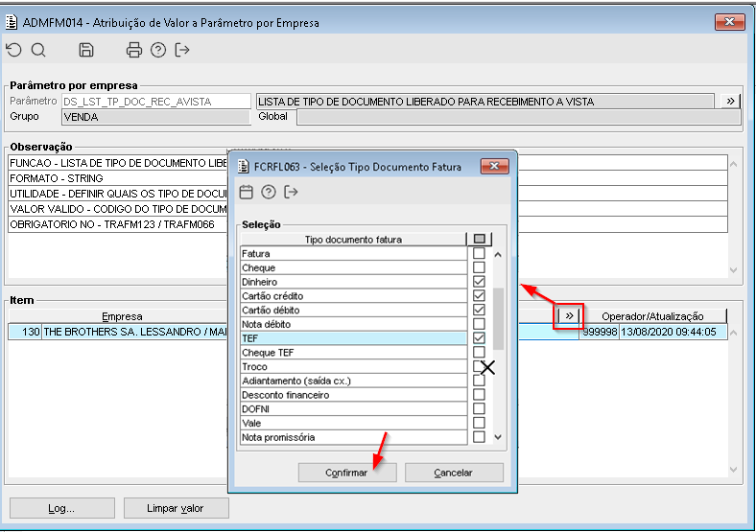Select the Desconto financeiro row text

tap(286, 395)
